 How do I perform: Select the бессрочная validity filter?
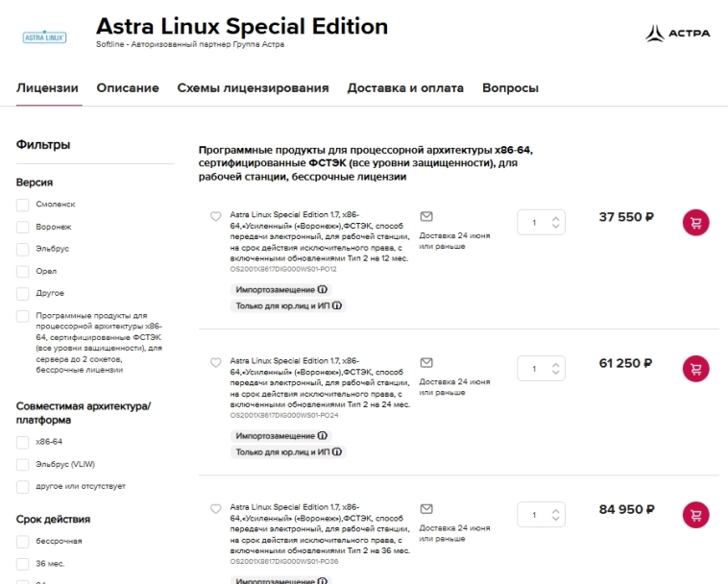point(23,542)
